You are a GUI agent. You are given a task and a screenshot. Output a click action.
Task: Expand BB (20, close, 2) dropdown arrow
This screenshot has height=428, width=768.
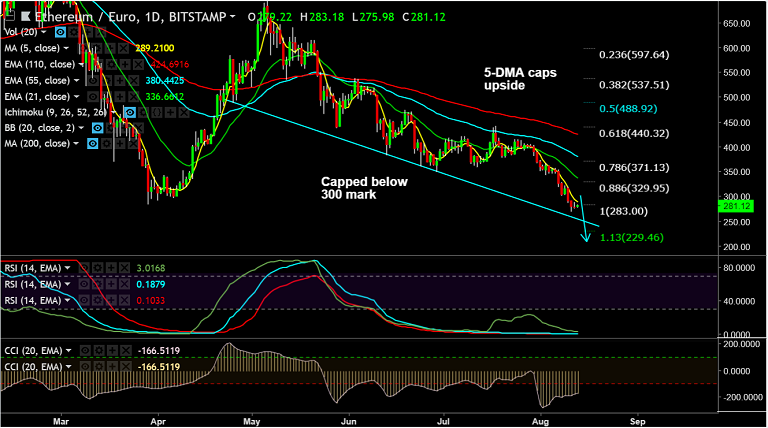pyautogui.click(x=81, y=128)
